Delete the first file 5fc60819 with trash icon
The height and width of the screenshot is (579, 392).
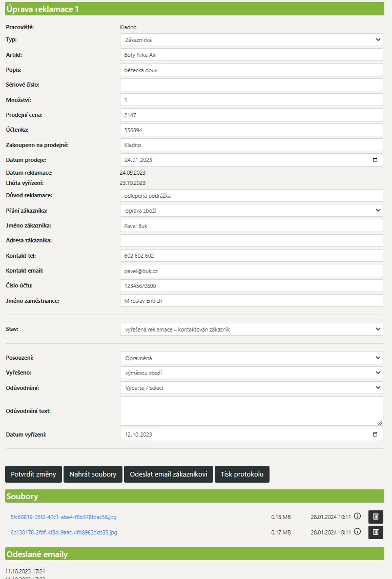point(376,517)
